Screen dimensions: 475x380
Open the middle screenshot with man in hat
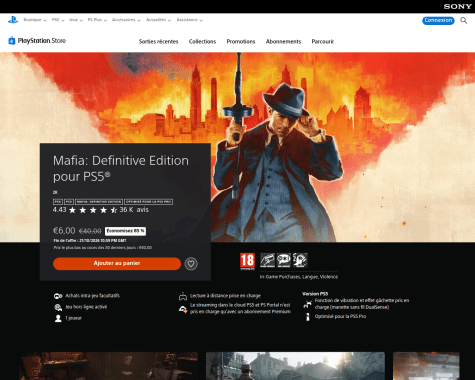(x=295, y=366)
